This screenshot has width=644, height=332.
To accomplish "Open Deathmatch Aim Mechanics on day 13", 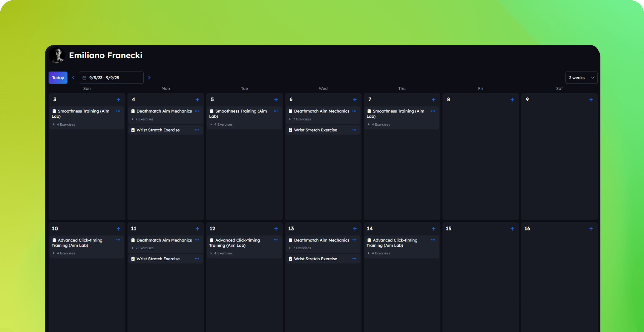I will (x=321, y=240).
